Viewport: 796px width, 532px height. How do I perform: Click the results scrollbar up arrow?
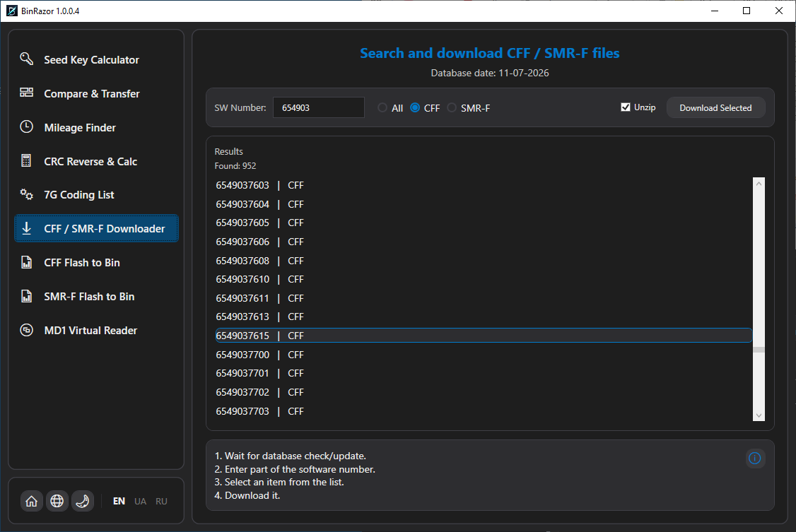759,184
